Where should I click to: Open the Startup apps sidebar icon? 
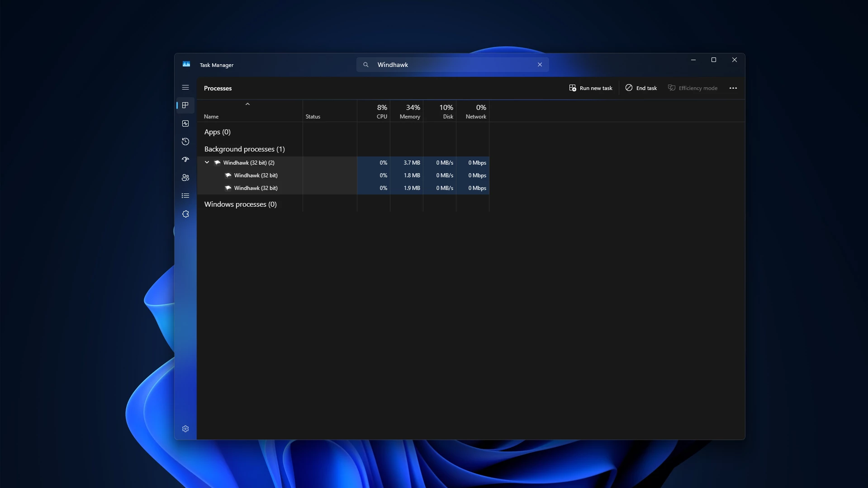(x=185, y=160)
